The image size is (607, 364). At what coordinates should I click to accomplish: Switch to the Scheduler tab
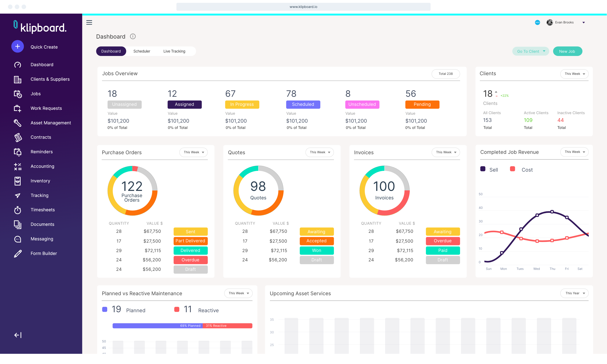click(142, 51)
